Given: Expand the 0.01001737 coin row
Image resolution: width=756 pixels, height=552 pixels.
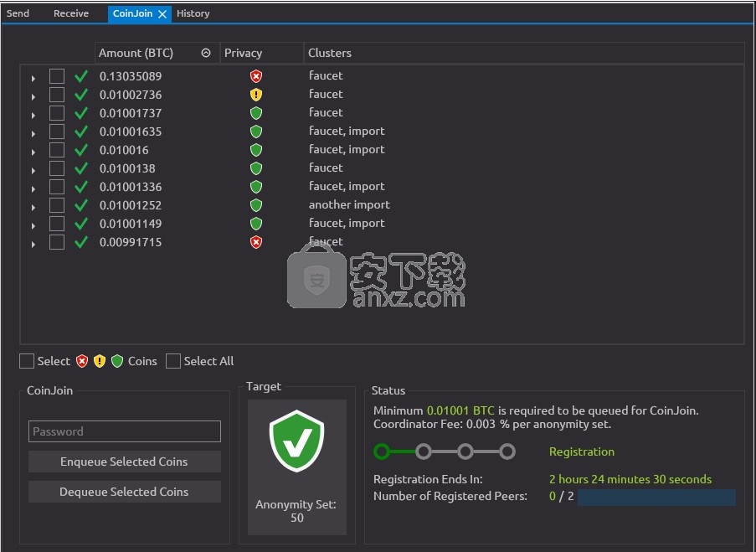Looking at the screenshot, I should pyautogui.click(x=33, y=115).
